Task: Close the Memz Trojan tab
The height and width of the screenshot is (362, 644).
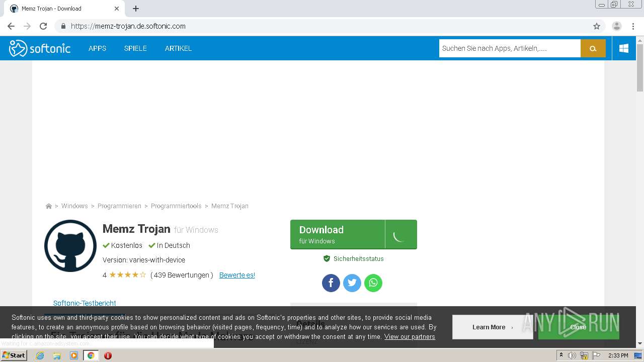Action: 117,9
